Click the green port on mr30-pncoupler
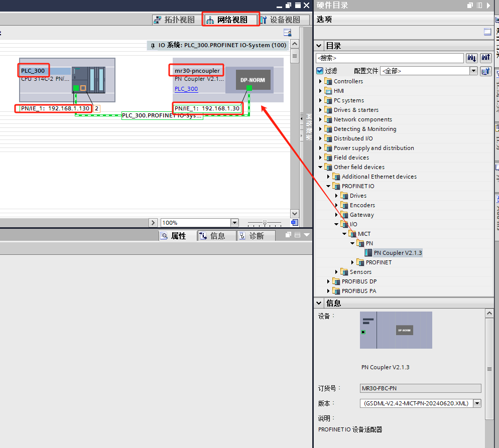This screenshot has height=448, width=499. click(249, 88)
